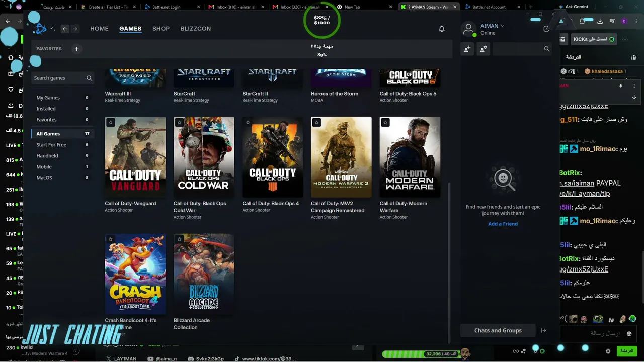
Task: Click the Pepe frog emote in chat
Action: [597, 319]
